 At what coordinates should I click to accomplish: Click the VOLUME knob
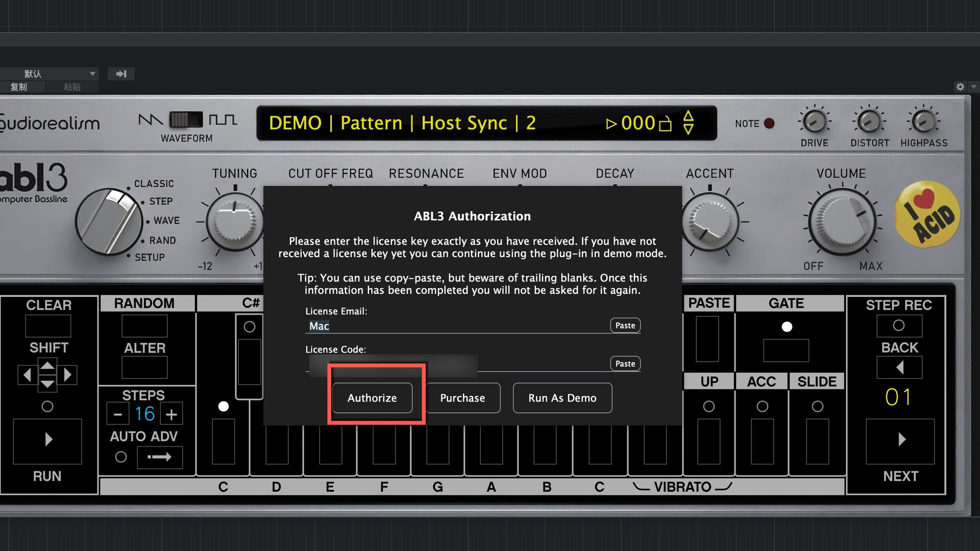(842, 222)
